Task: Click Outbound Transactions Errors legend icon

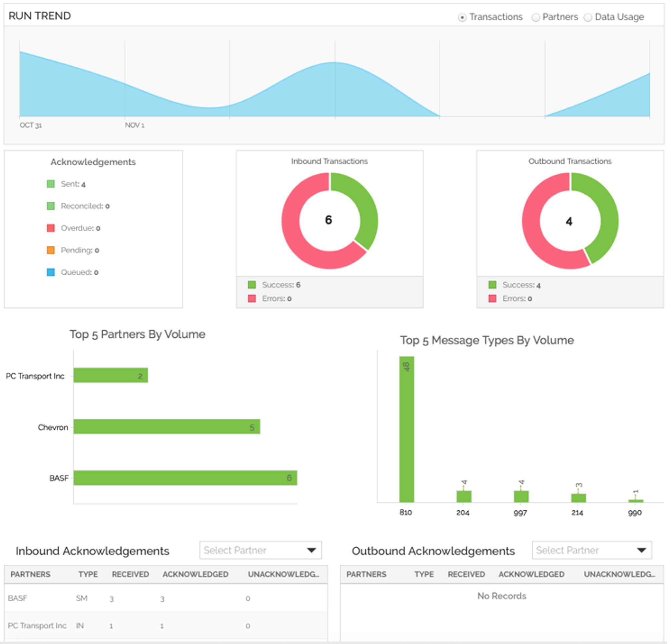Action: (492, 298)
